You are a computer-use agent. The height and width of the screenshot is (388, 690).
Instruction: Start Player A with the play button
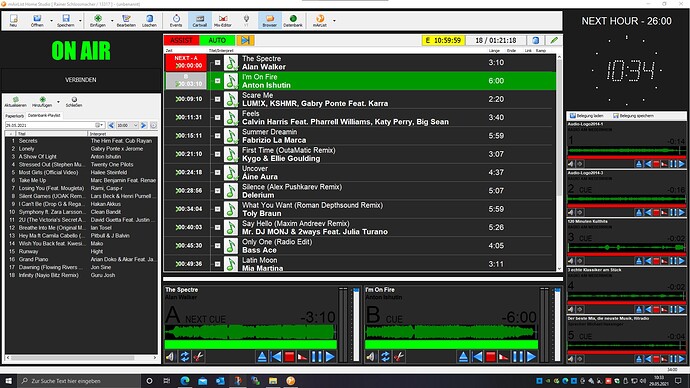[330, 357]
